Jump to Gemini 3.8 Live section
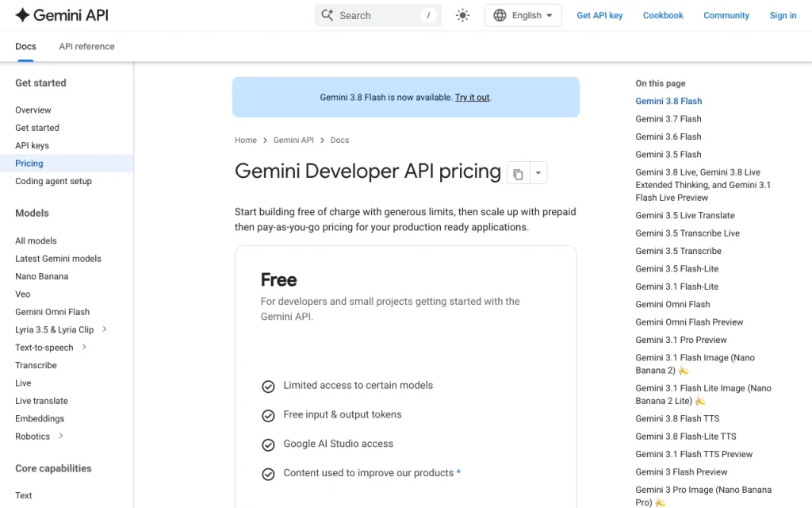812x508 pixels. (703, 184)
